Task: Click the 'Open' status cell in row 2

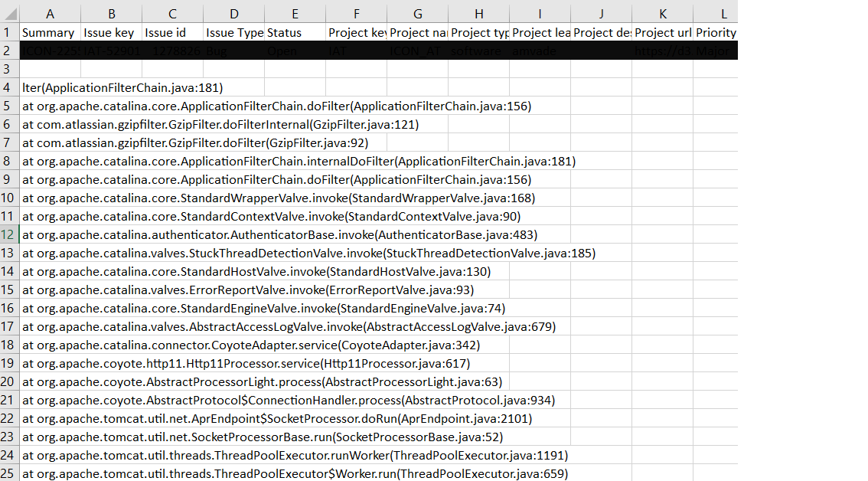Action: coord(295,51)
